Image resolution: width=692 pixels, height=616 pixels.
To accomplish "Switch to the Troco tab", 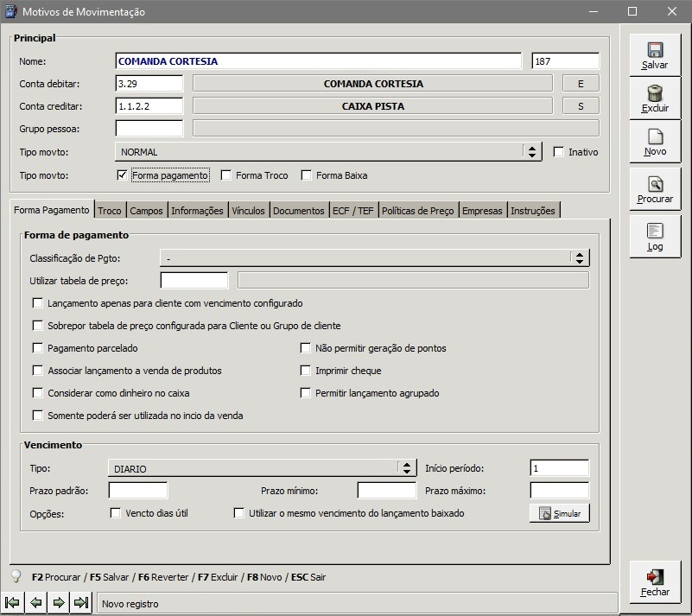I will tap(110, 210).
